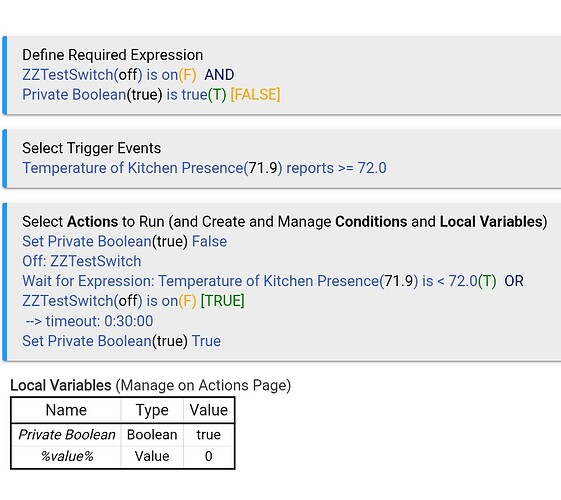Image resolution: width=561 pixels, height=500 pixels.
Task: Click the Off: ZZTestSwitch action
Action: [x=82, y=261]
